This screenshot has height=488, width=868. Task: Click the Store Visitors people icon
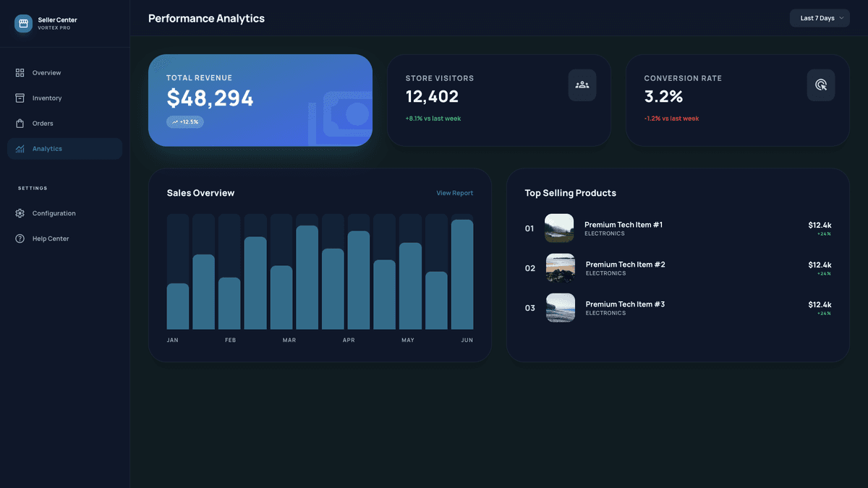click(x=582, y=85)
